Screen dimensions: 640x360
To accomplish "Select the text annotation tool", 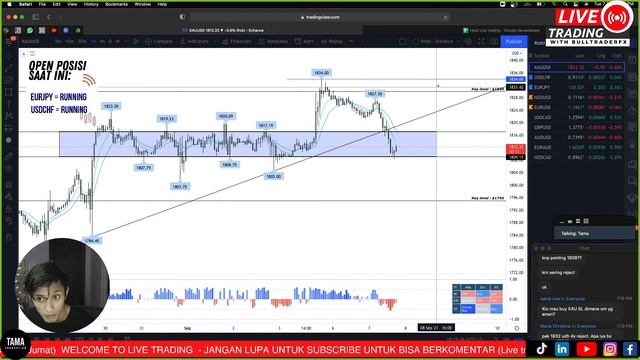I will tap(9, 104).
